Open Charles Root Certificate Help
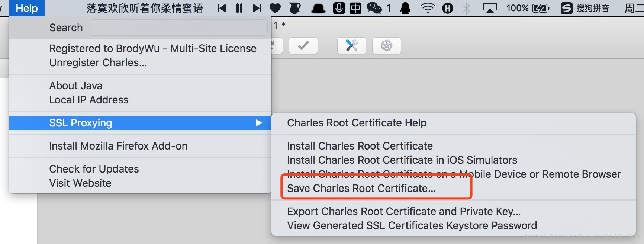 pos(454,123)
